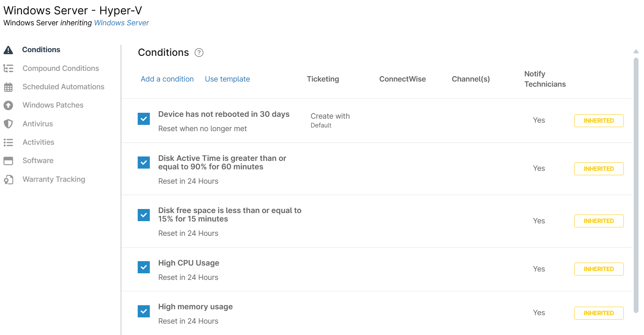Click the Activities list icon
The image size is (644, 335).
(8, 142)
